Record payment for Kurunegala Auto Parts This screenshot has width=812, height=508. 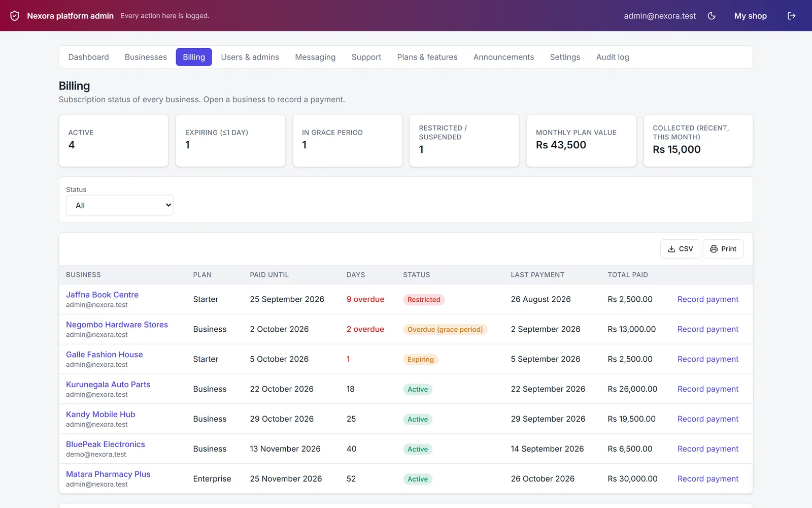pyautogui.click(x=707, y=389)
